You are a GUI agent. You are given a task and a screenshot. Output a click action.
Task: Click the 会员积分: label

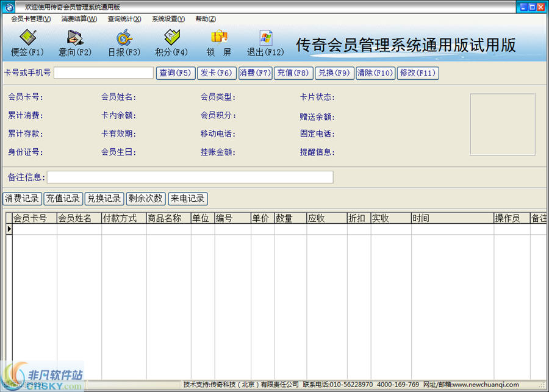[x=218, y=115]
